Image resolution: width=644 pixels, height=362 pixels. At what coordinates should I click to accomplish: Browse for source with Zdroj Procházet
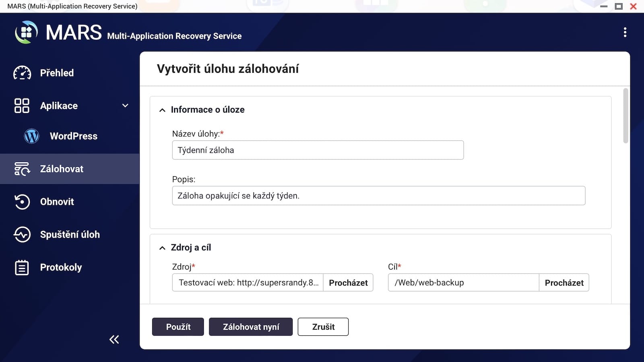pyautogui.click(x=348, y=283)
